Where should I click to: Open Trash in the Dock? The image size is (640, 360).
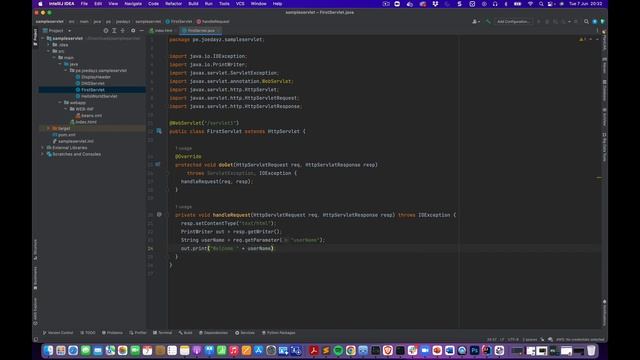tap(591, 350)
